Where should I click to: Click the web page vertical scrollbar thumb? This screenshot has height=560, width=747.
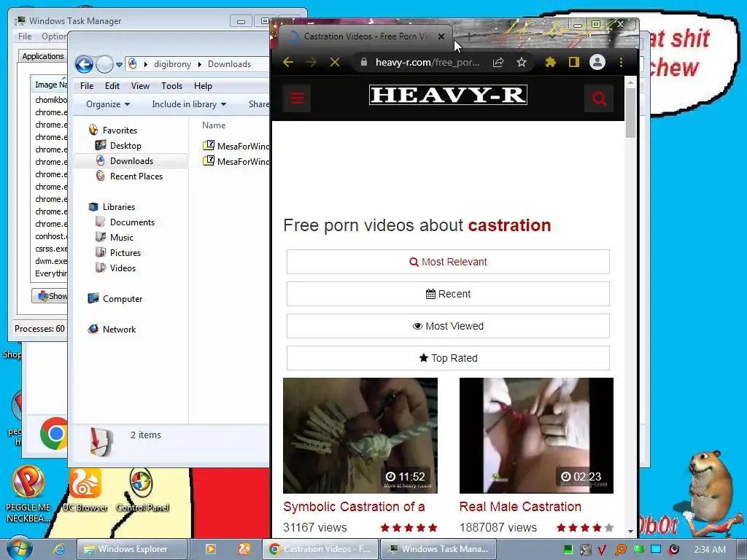631,113
